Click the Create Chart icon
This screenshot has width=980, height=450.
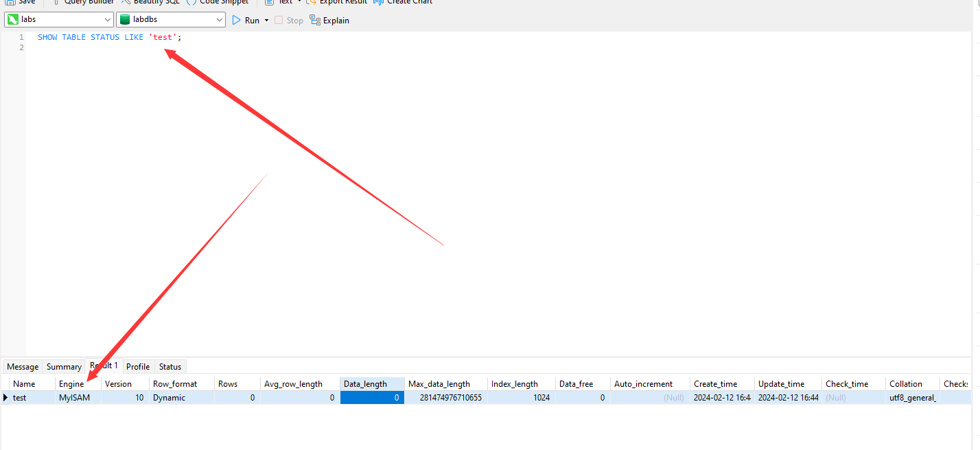(x=378, y=2)
